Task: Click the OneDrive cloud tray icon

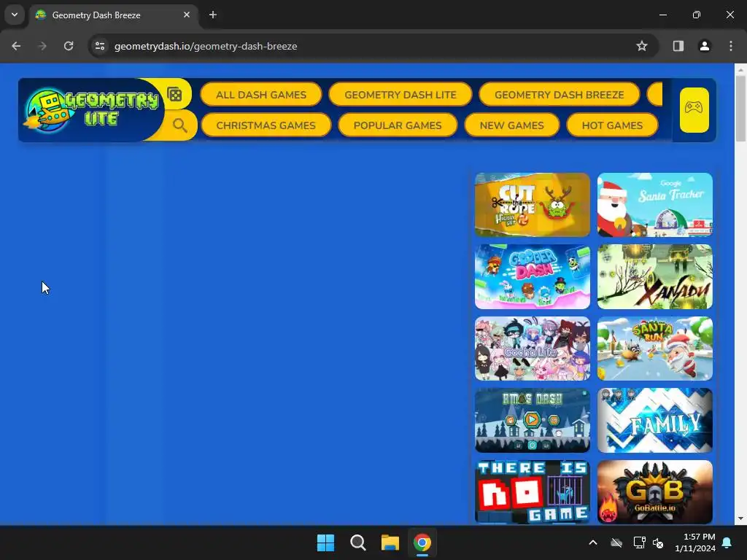Action: (616, 542)
